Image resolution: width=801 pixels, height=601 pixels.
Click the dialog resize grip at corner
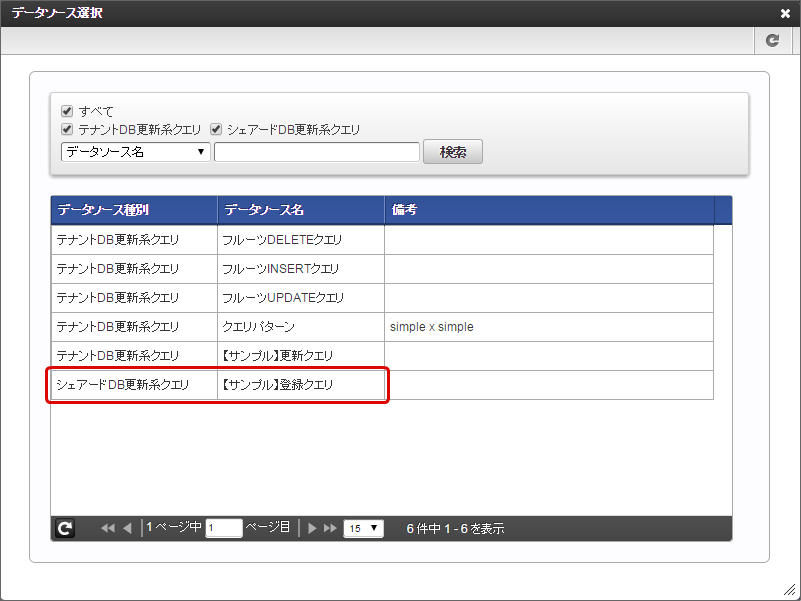click(791, 591)
